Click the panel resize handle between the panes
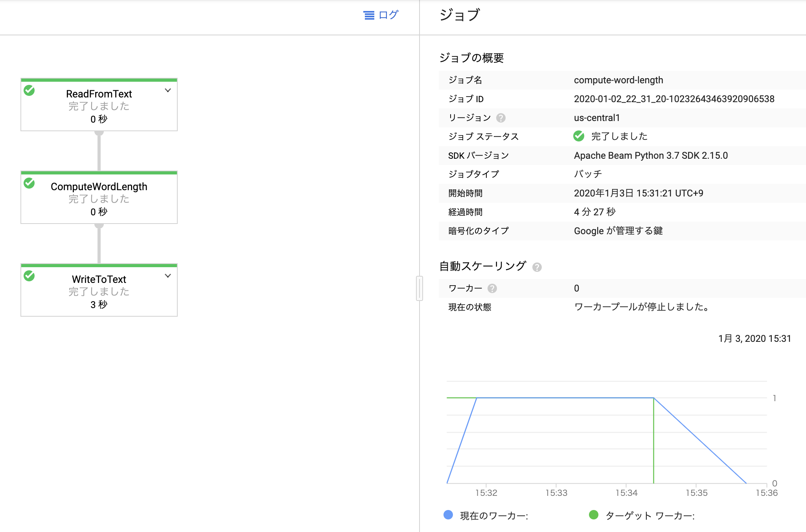This screenshot has height=532, width=806. (x=420, y=288)
